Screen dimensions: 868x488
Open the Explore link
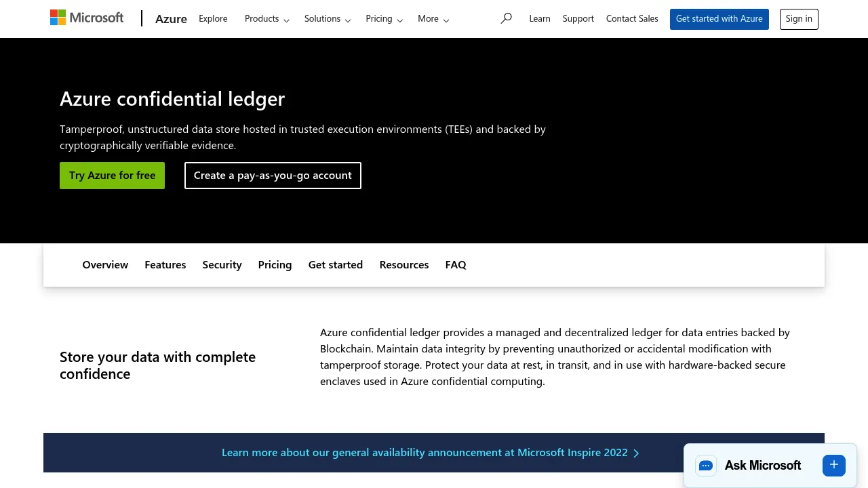coord(213,19)
